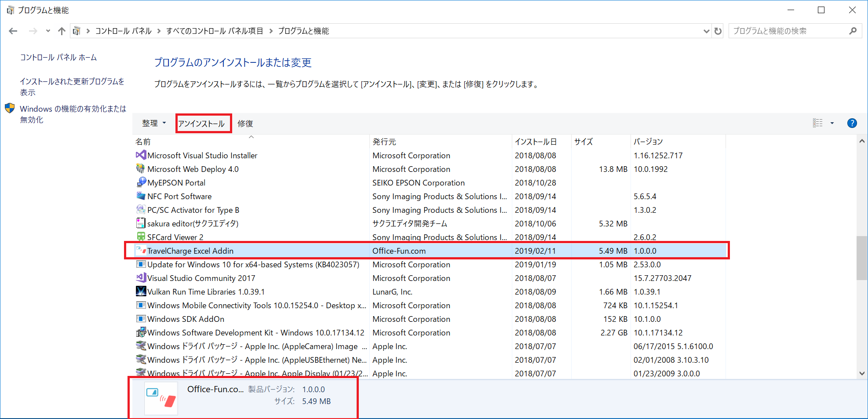868x419 pixels.
Task: Click SFCard Viewer 2 icon
Action: [141, 237]
